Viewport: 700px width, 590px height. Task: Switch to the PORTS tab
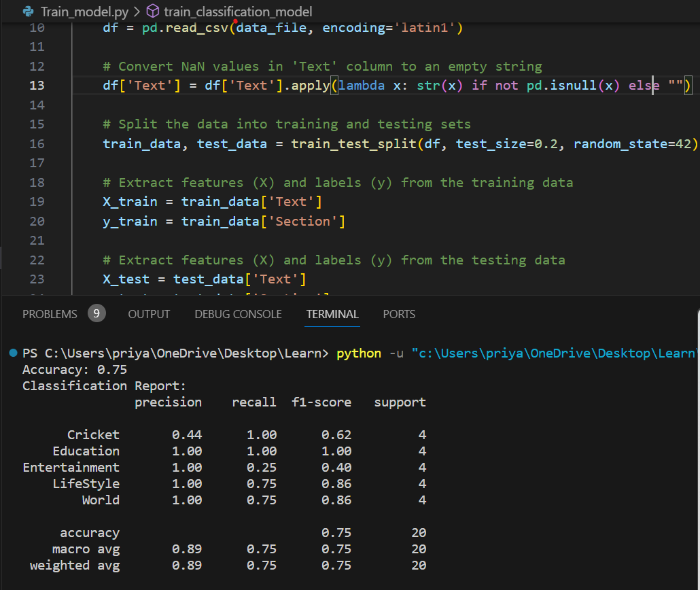[399, 314]
